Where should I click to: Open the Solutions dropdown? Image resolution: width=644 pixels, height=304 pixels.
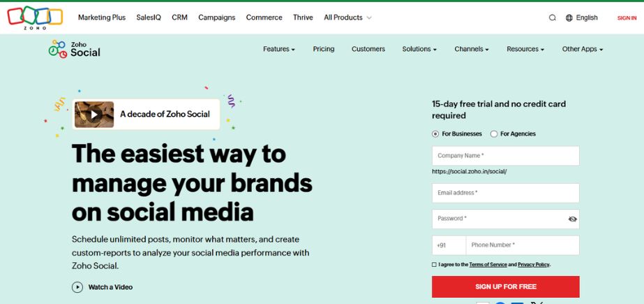[x=419, y=50]
